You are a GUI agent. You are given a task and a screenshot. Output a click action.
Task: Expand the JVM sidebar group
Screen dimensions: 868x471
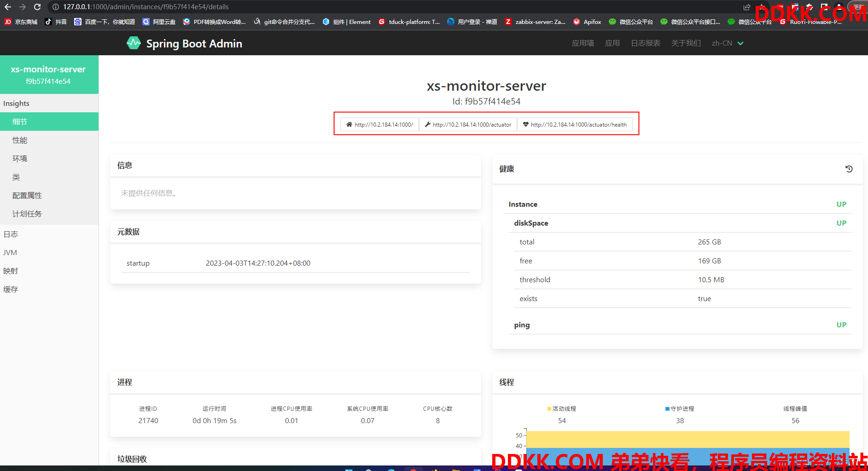(x=49, y=252)
